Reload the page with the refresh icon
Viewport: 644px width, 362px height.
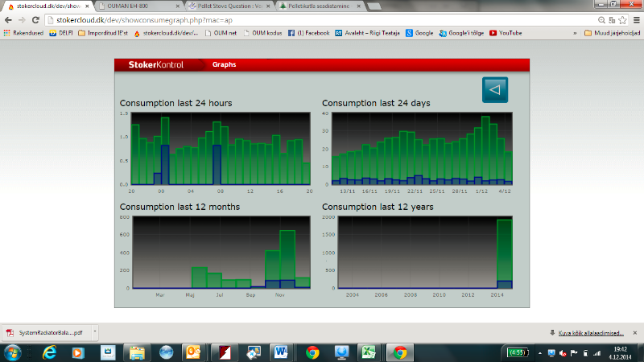tap(36, 19)
